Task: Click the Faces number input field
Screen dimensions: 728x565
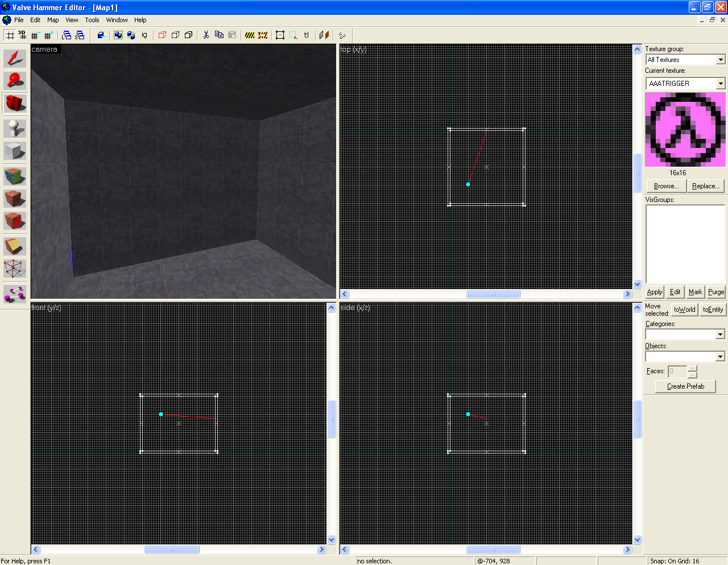Action: [x=677, y=372]
